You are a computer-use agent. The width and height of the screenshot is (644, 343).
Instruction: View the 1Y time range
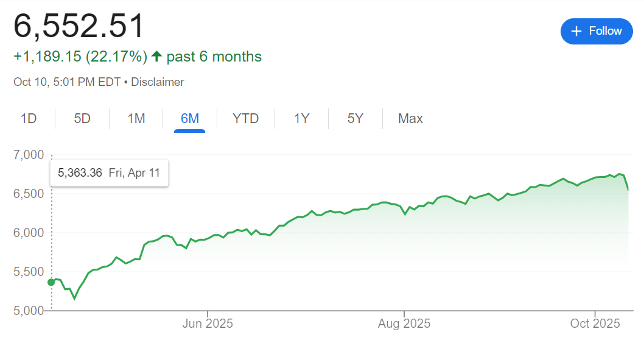click(x=302, y=118)
